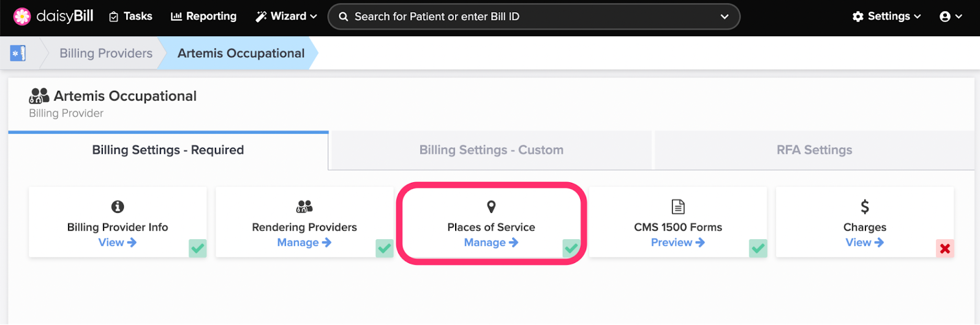Click Manage link under Places of Service
980x325 pixels.
pos(491,243)
